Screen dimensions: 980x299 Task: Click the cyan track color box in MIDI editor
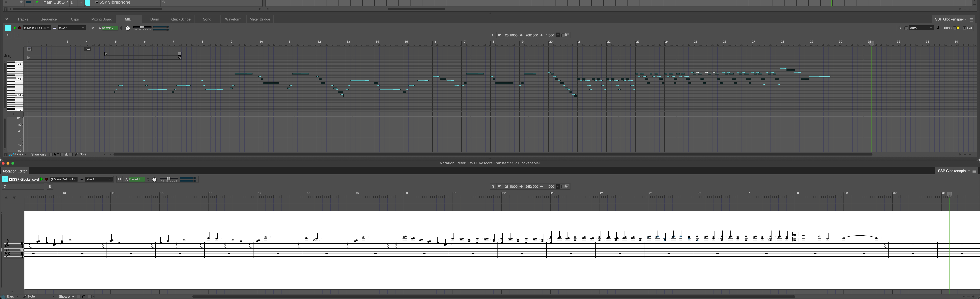[x=8, y=28]
